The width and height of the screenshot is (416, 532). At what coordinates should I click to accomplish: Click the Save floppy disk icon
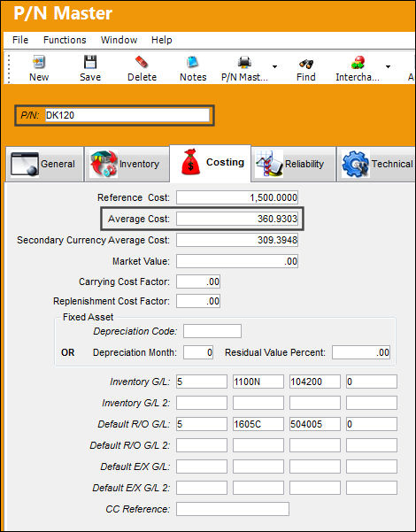(90, 63)
